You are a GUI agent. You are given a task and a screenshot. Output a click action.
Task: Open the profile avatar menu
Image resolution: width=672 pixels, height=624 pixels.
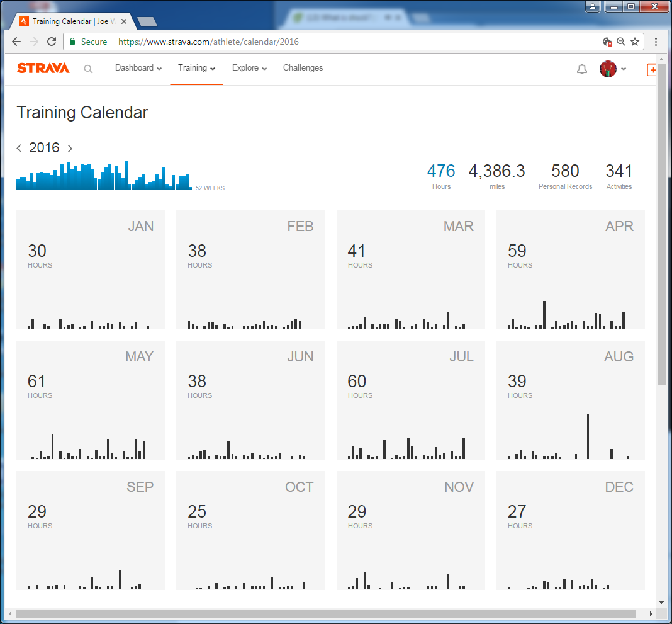click(x=612, y=69)
